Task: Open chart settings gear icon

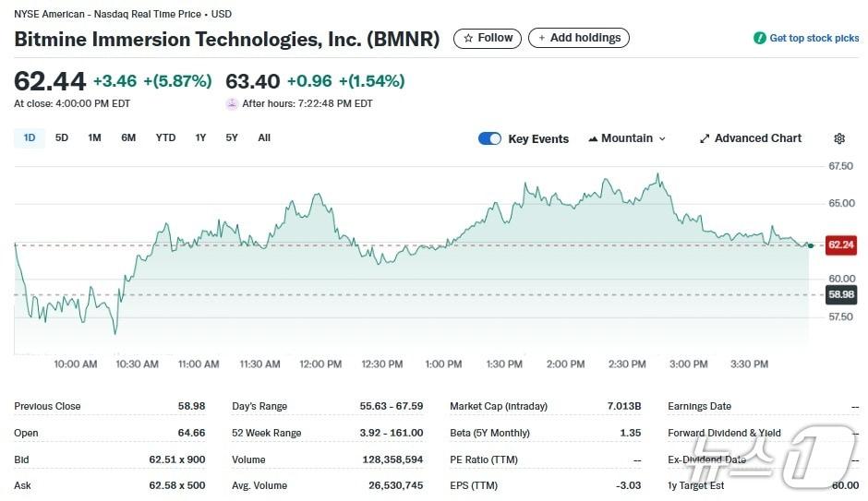Action: (838, 138)
